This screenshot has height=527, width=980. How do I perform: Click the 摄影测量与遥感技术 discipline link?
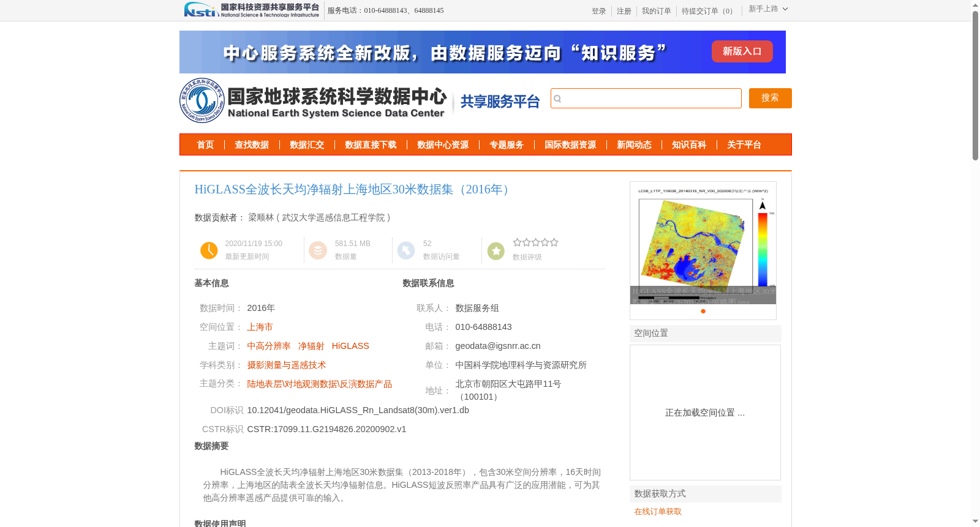[287, 365]
